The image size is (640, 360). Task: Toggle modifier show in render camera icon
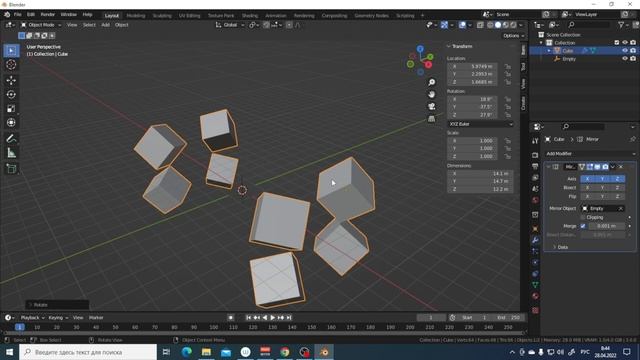coord(605,167)
